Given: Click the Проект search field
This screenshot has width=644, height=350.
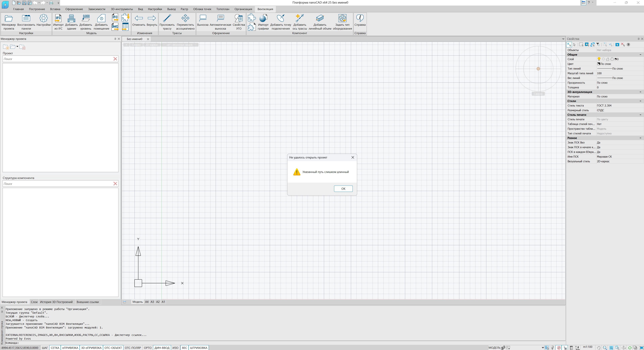Looking at the screenshot, I should coord(58,59).
